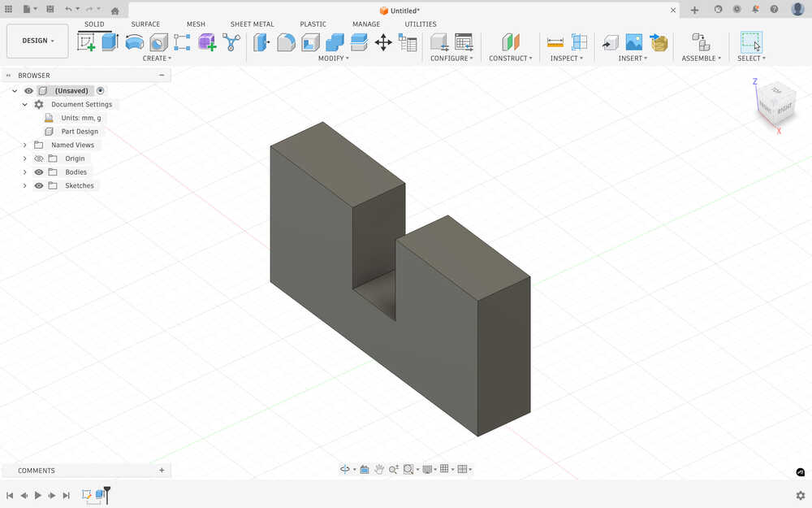Select the New Component assemble tool
The height and width of the screenshot is (508, 812).
(x=702, y=42)
